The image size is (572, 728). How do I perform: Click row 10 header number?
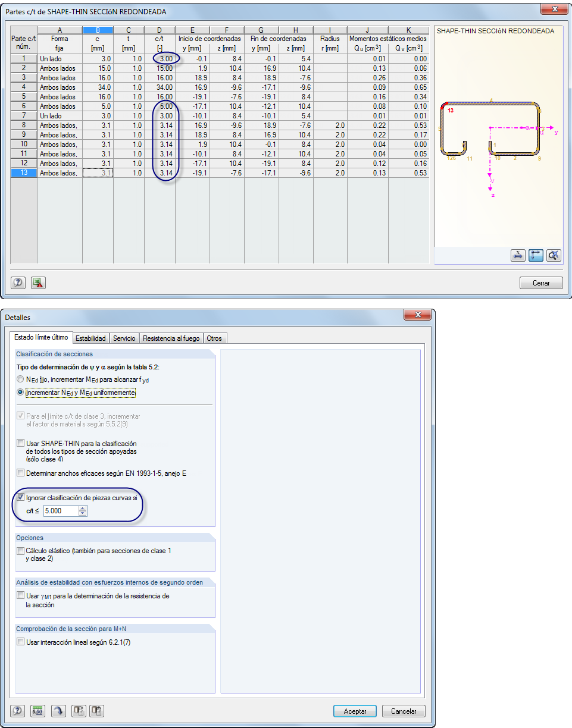tap(24, 145)
